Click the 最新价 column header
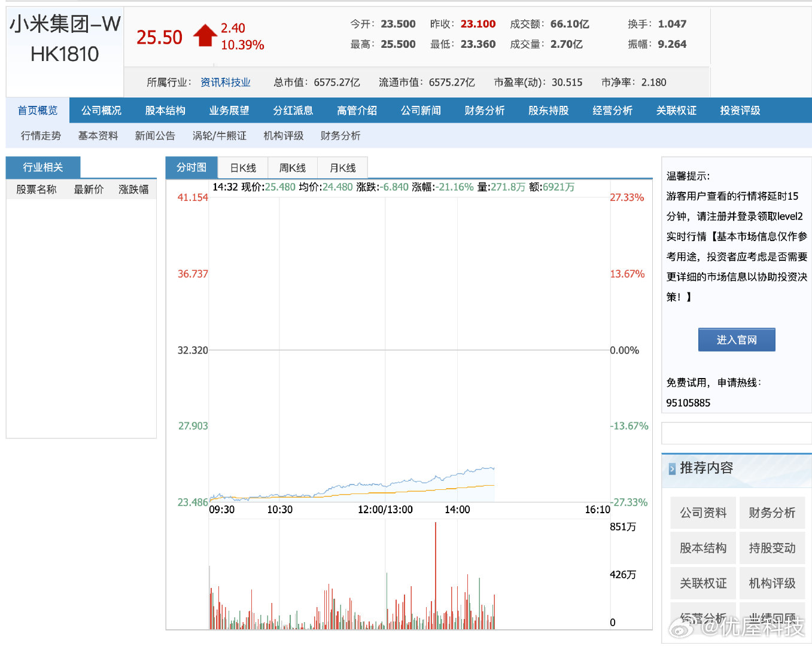This screenshot has width=812, height=646. point(89,190)
